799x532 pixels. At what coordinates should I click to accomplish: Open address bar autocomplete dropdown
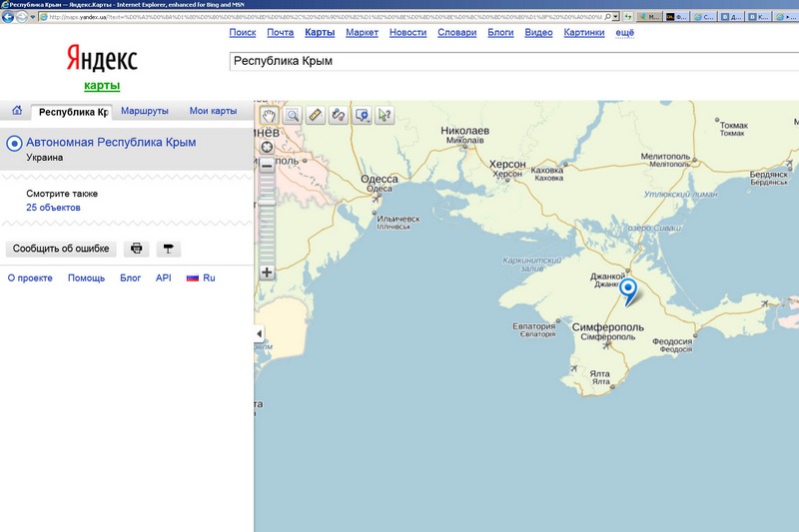click(615, 17)
